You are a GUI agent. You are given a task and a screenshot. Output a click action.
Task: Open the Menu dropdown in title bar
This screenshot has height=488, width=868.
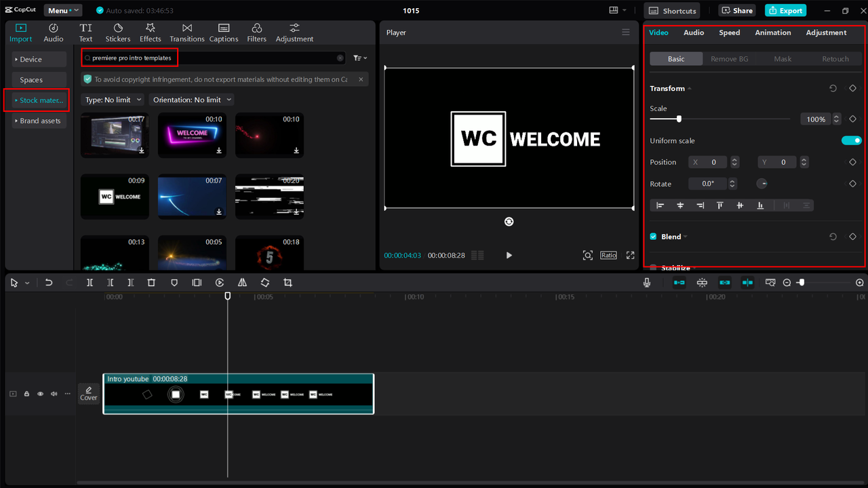(62, 11)
